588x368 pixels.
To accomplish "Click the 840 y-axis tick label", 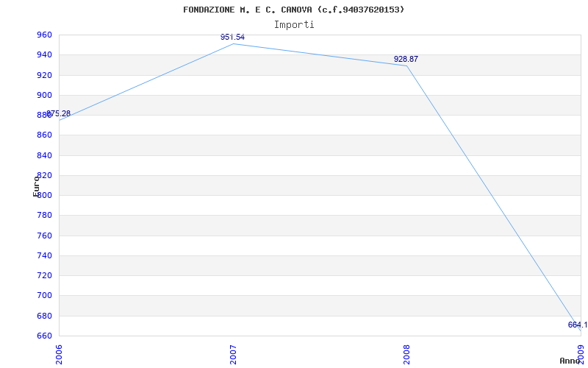I will [x=44, y=155].
